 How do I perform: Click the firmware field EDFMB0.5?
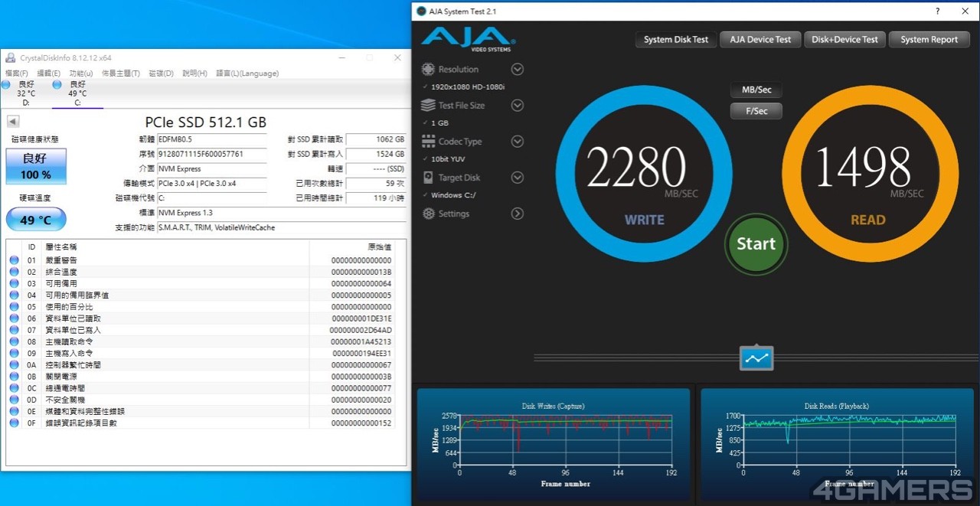212,139
